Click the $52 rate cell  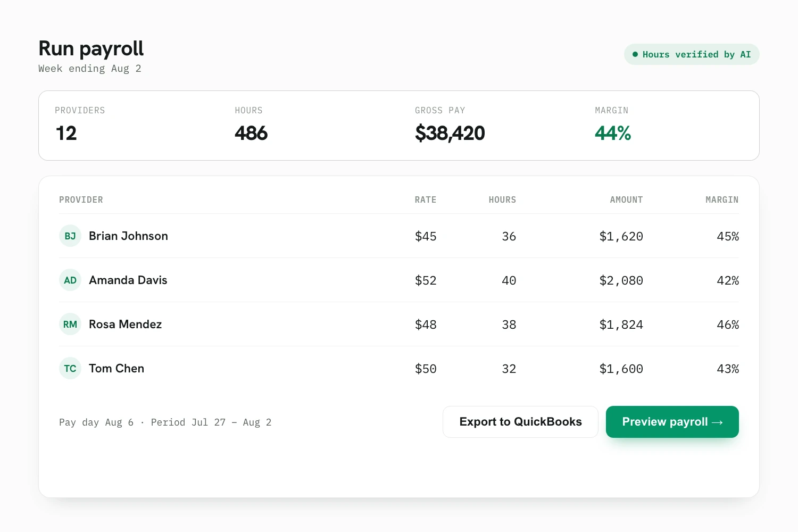click(426, 280)
